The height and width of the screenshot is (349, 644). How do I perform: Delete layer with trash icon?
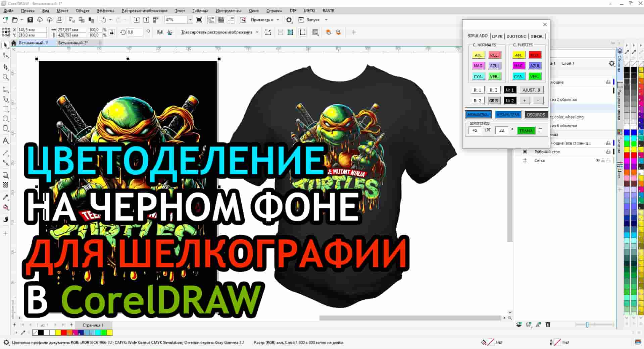click(x=548, y=325)
